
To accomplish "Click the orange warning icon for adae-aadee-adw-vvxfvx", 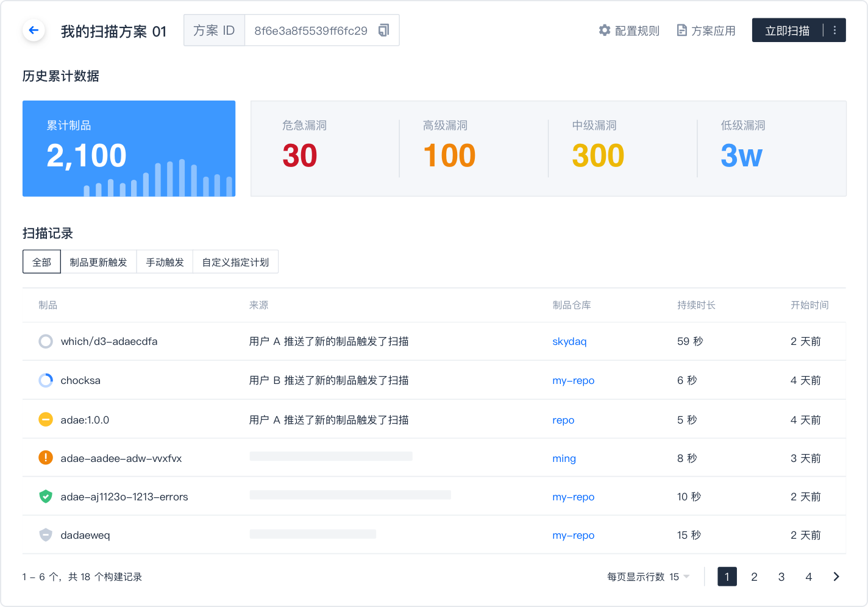I will 46,458.
